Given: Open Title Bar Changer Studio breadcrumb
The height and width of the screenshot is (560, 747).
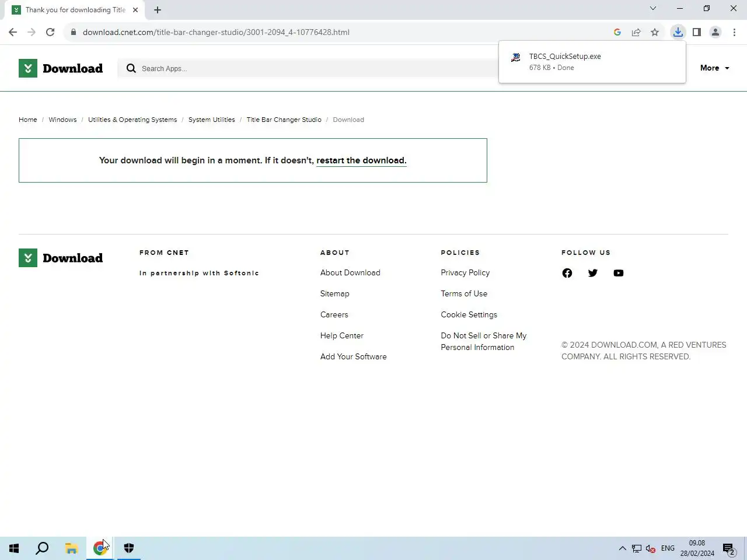Looking at the screenshot, I should (284, 120).
